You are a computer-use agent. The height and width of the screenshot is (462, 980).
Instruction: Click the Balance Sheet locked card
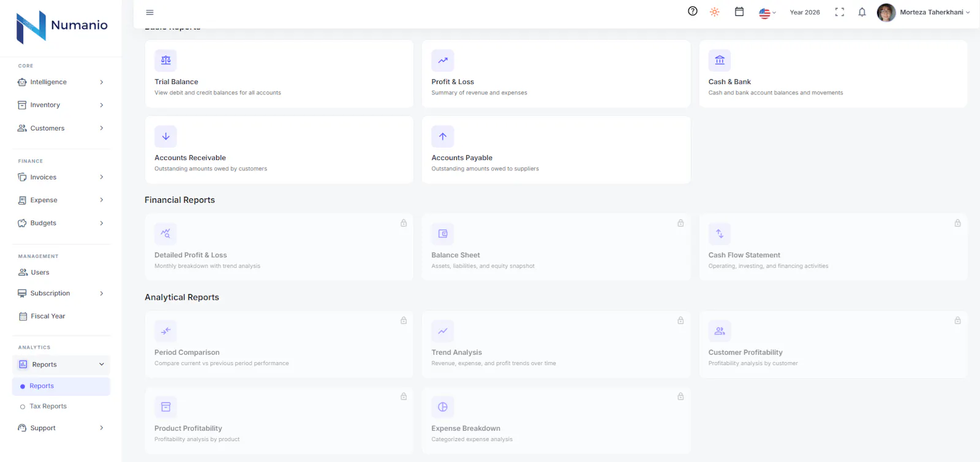556,247
